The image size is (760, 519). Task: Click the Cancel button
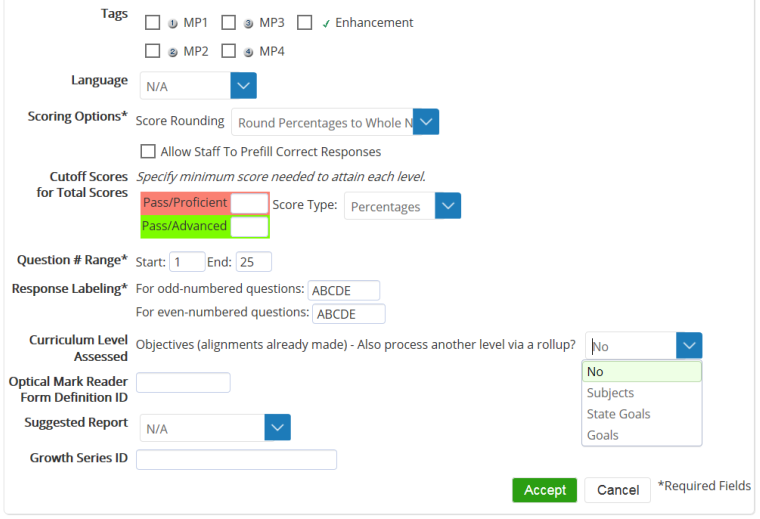(x=617, y=490)
